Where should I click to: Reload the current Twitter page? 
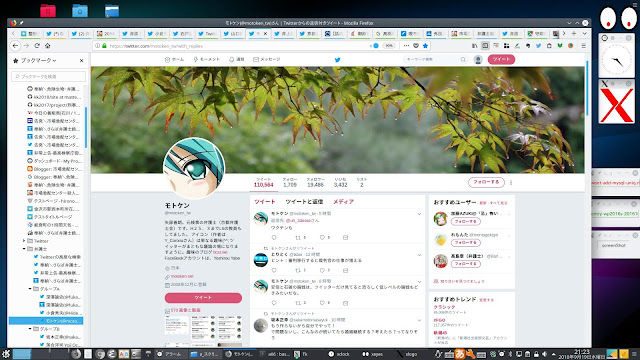(37, 46)
